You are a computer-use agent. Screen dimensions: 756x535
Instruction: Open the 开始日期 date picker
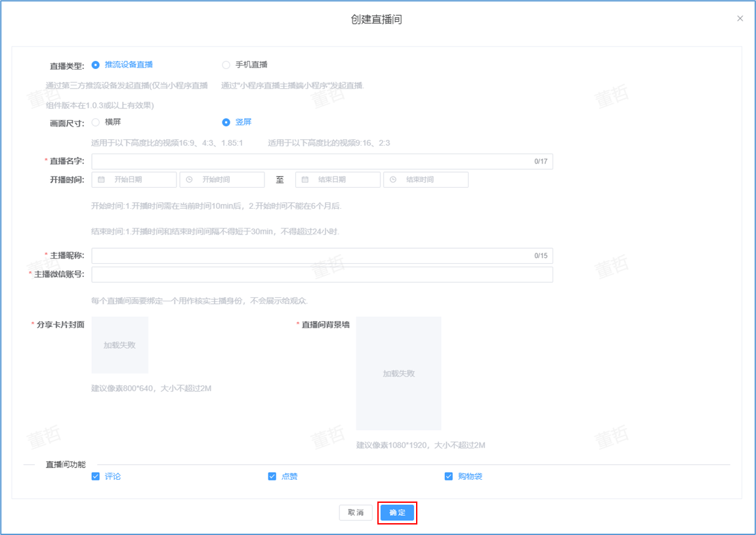pos(134,179)
